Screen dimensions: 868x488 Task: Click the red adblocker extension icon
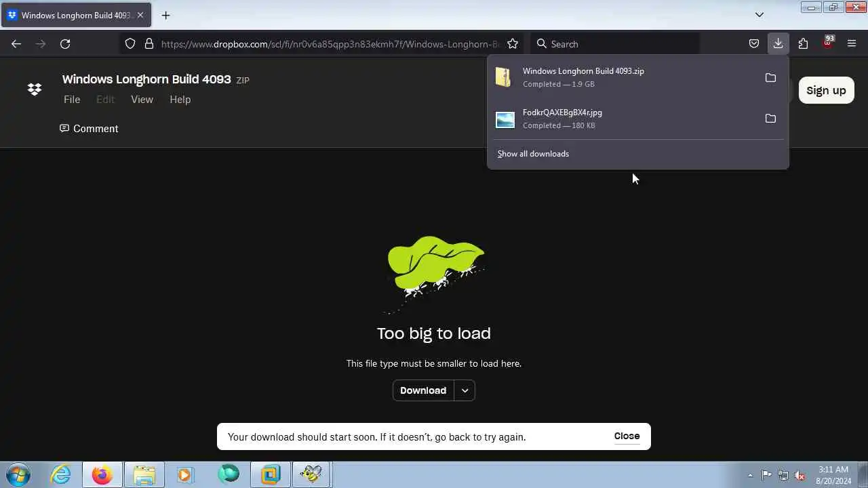pos(827,43)
